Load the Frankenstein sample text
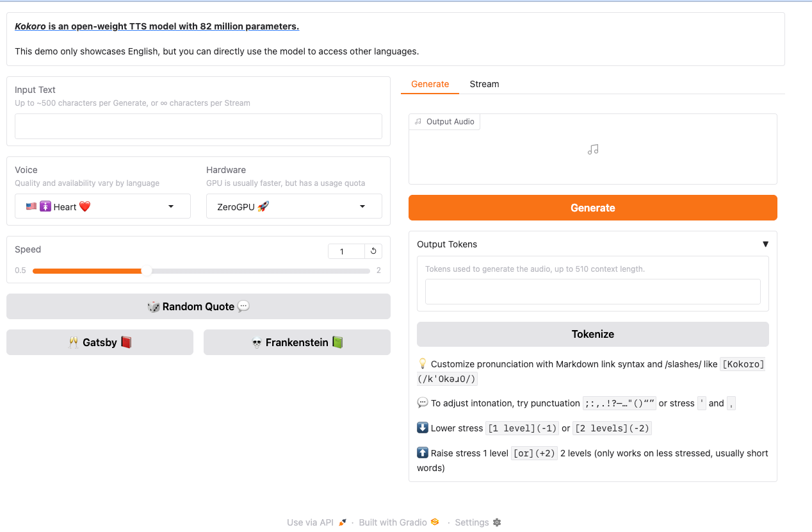Screen dimensions: 812x532 coord(297,342)
